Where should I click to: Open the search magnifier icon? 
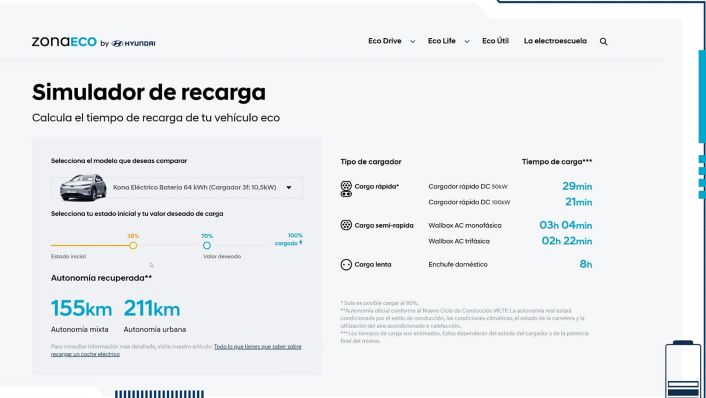click(603, 41)
